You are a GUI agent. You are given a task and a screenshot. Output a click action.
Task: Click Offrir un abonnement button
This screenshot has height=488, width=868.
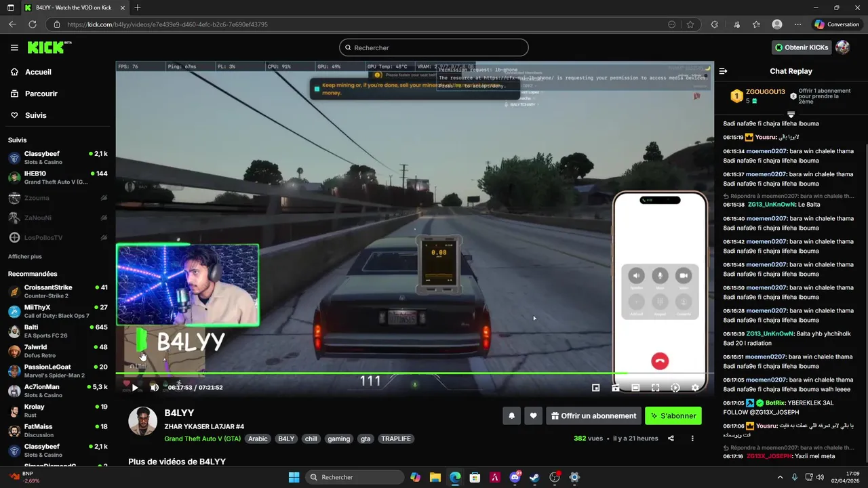pos(593,415)
